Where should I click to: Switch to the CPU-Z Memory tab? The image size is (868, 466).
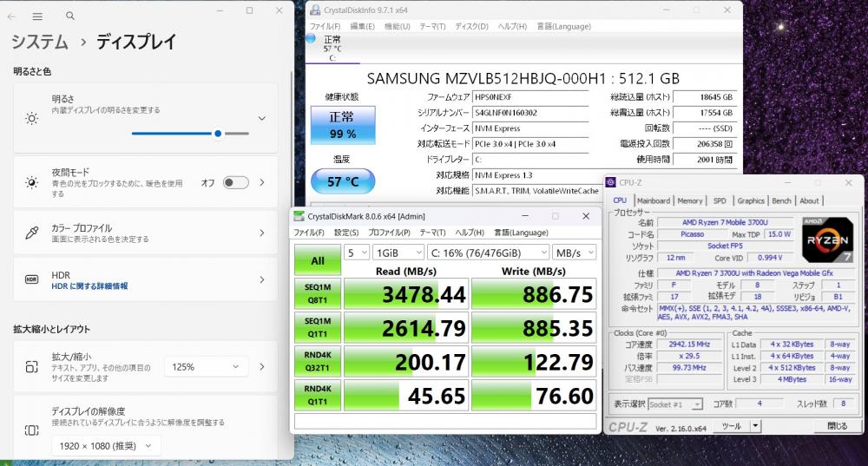click(690, 201)
